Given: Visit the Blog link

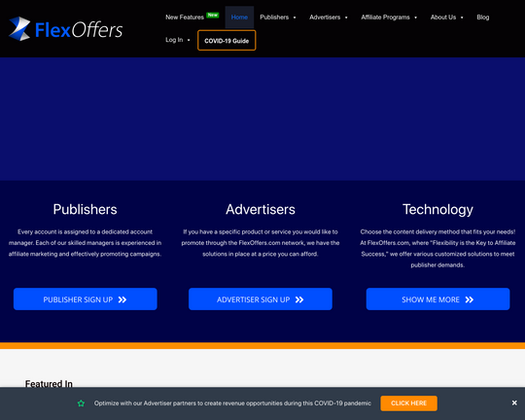Looking at the screenshot, I should pyautogui.click(x=483, y=17).
